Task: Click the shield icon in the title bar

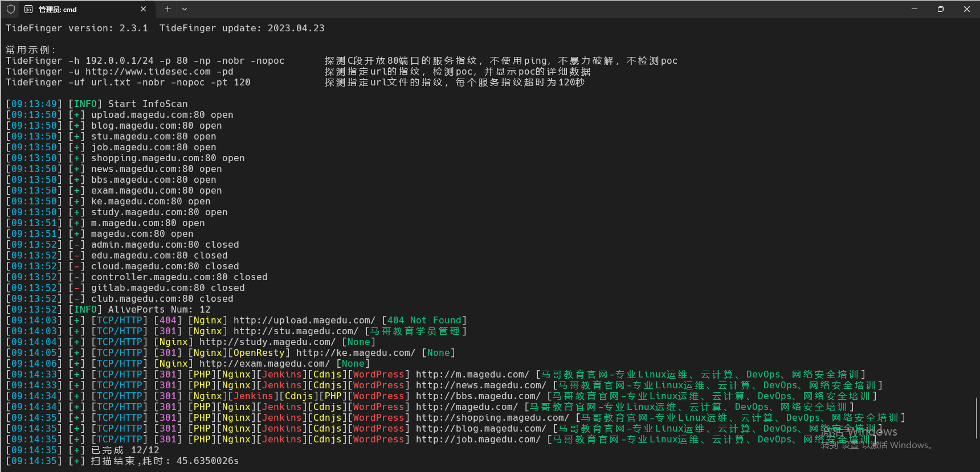Action: (x=11, y=9)
